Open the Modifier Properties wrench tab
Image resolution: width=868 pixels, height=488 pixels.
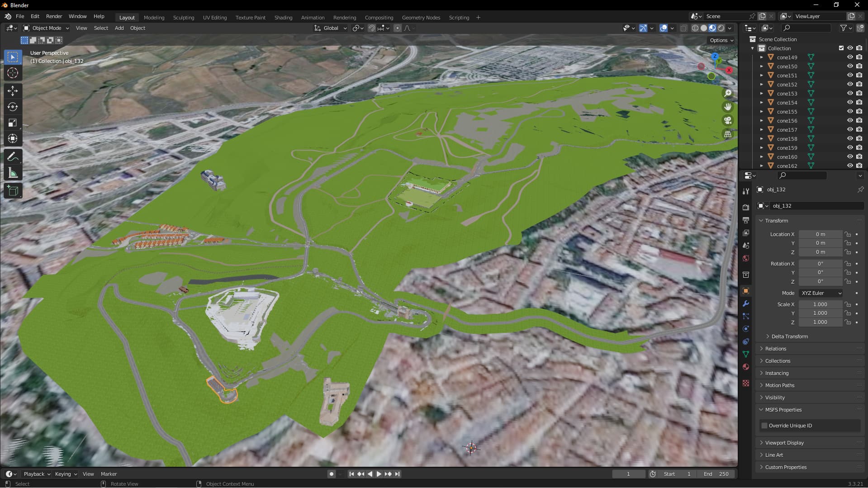746,303
